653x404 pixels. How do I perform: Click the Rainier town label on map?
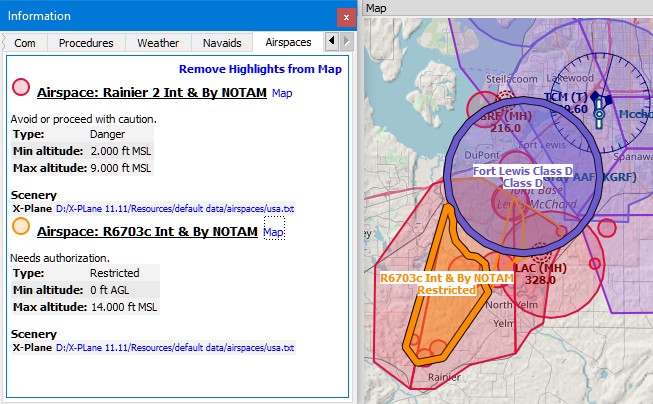click(444, 377)
